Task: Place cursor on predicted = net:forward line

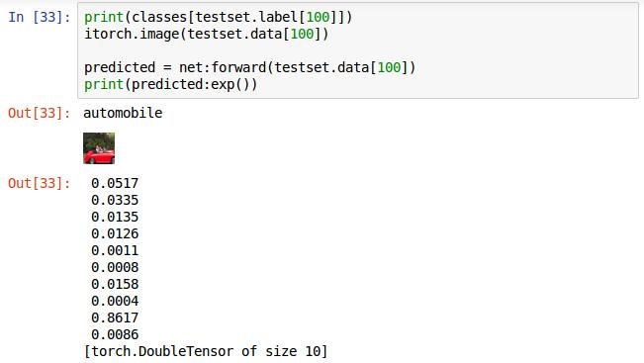Action: click(x=249, y=67)
